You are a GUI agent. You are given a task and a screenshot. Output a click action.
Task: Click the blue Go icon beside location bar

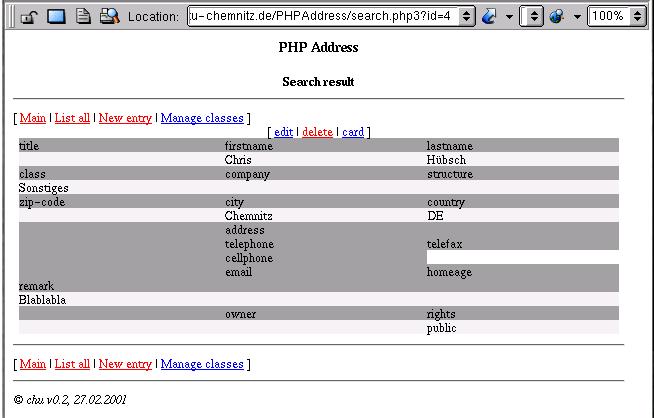point(490,17)
